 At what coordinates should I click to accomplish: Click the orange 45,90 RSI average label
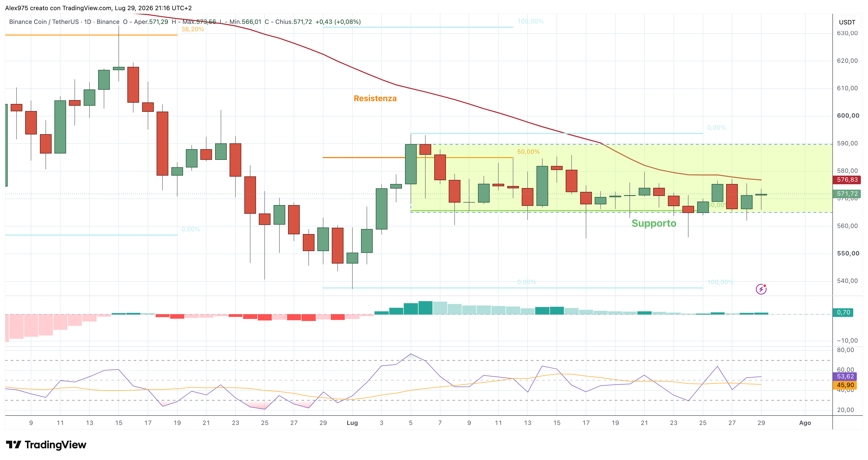tap(845, 385)
